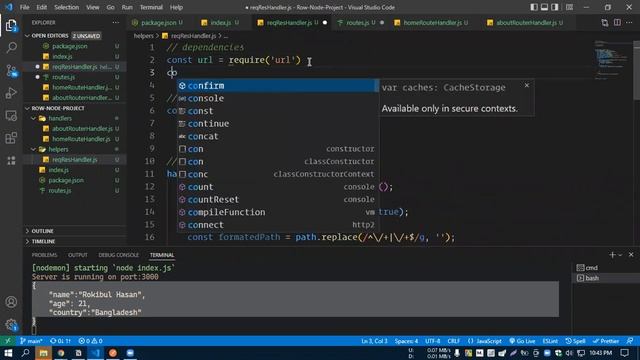Open the File menu

[x=24, y=7]
